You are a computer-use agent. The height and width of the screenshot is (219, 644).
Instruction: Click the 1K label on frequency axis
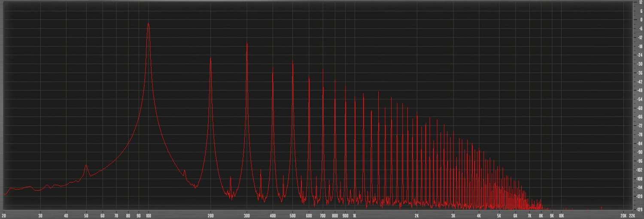pyautogui.click(x=354, y=216)
